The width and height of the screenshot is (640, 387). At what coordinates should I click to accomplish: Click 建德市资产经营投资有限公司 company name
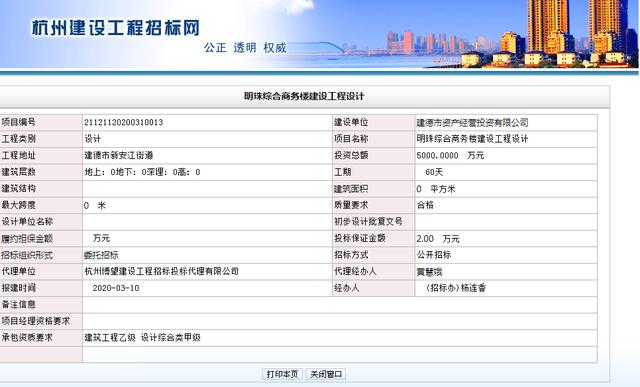pos(472,122)
